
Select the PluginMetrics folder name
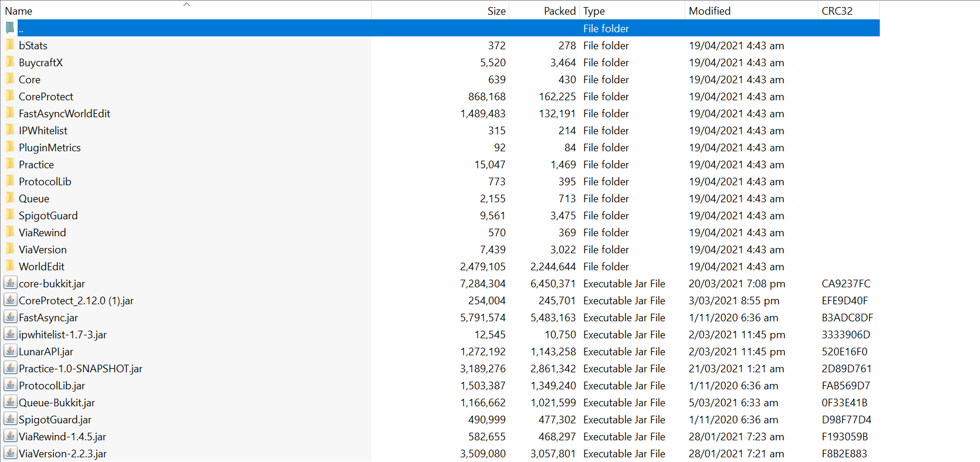(50, 148)
